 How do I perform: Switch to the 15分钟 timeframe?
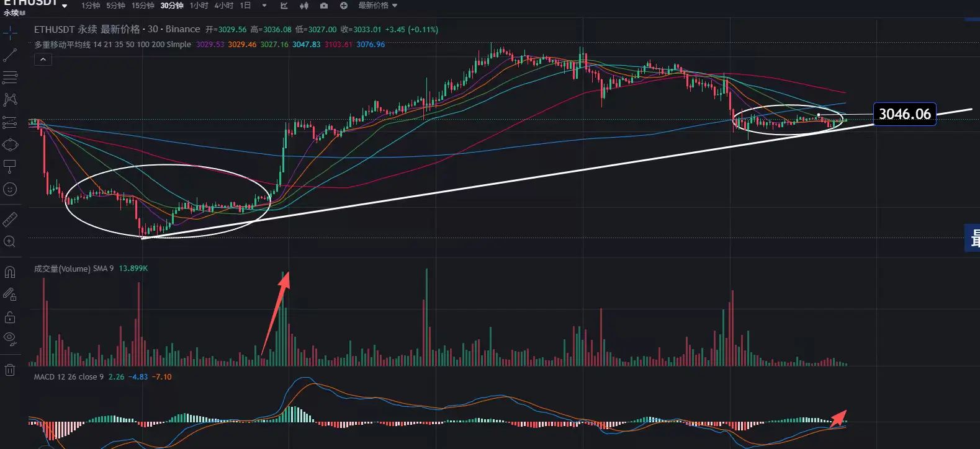click(143, 6)
